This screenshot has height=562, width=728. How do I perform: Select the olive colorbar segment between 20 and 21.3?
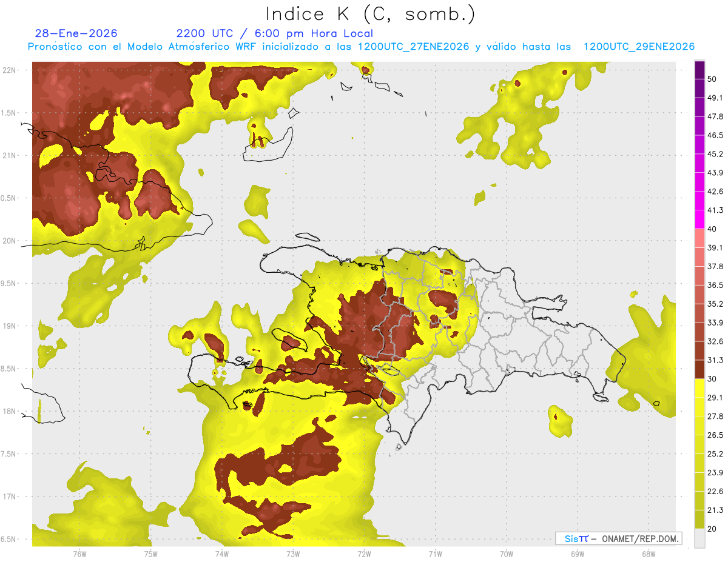coord(700,519)
